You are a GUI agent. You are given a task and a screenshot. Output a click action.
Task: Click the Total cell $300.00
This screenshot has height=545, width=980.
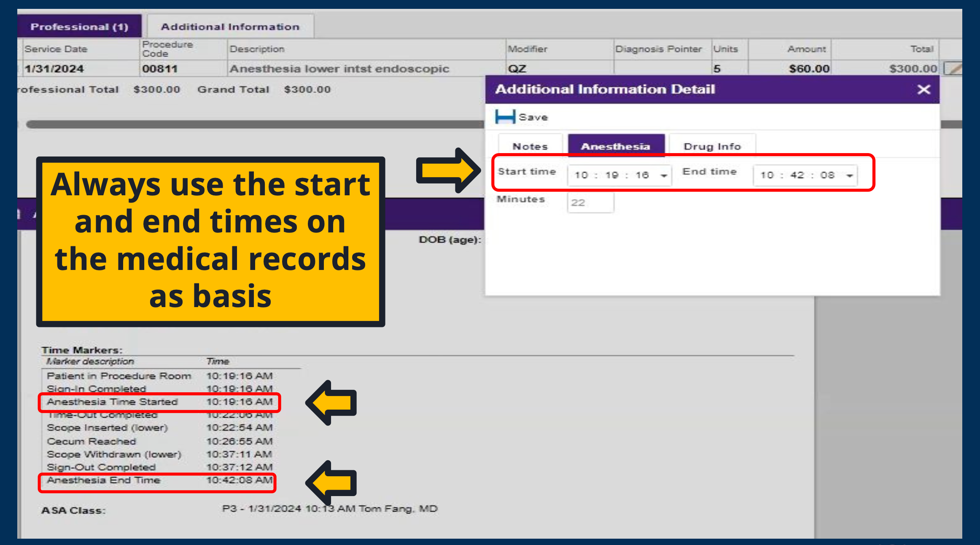[913, 69]
